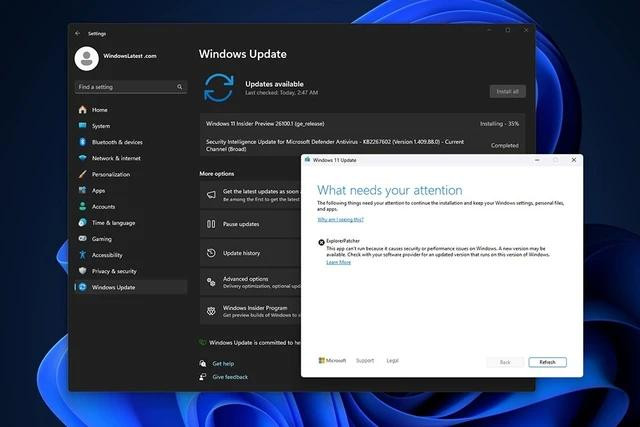Image resolution: width=640 pixels, height=427 pixels.
Task: Click Refresh in Windows 11 Update dialog
Action: click(547, 362)
